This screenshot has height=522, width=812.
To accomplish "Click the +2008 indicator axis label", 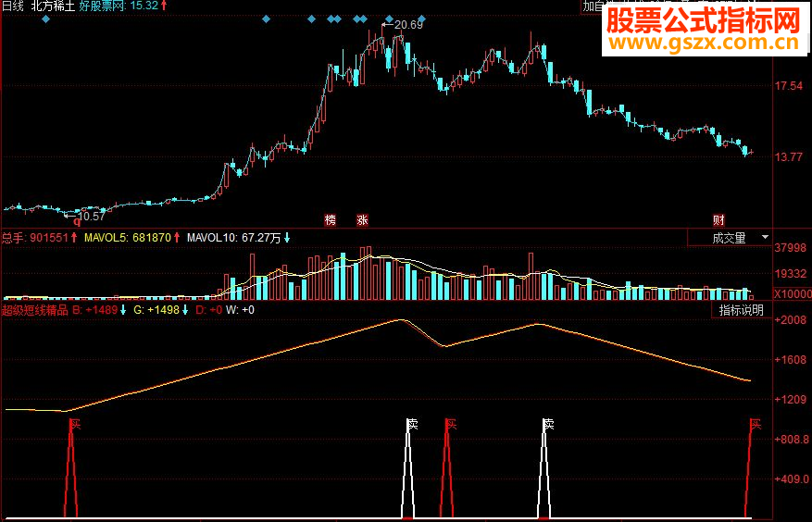I will pyautogui.click(x=791, y=320).
